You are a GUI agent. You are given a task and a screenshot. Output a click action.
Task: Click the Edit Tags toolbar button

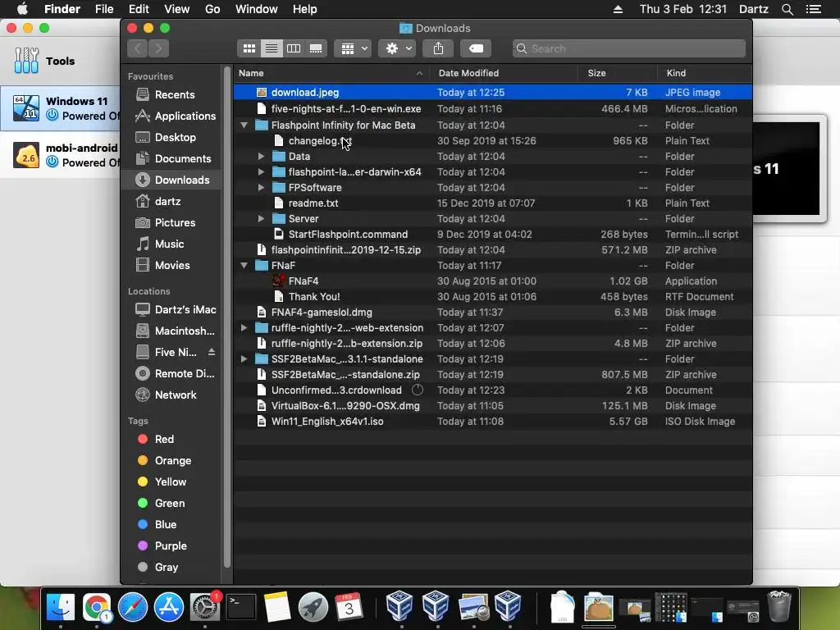click(476, 48)
